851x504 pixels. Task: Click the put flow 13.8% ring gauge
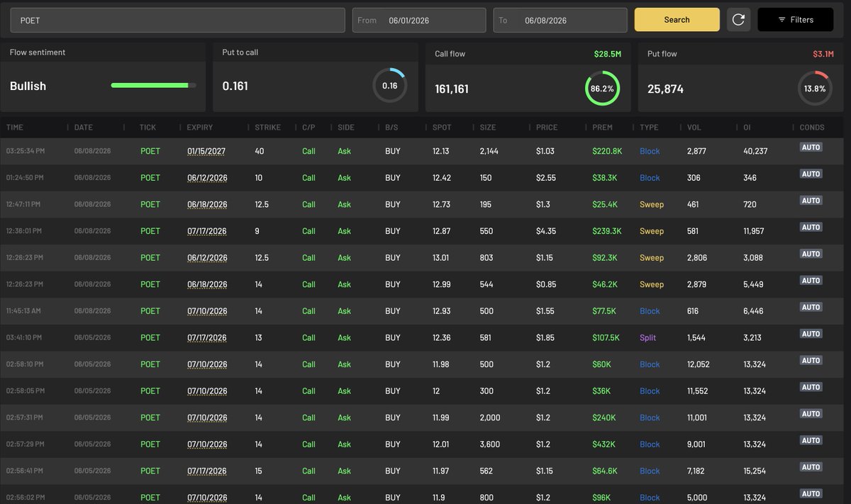point(815,89)
